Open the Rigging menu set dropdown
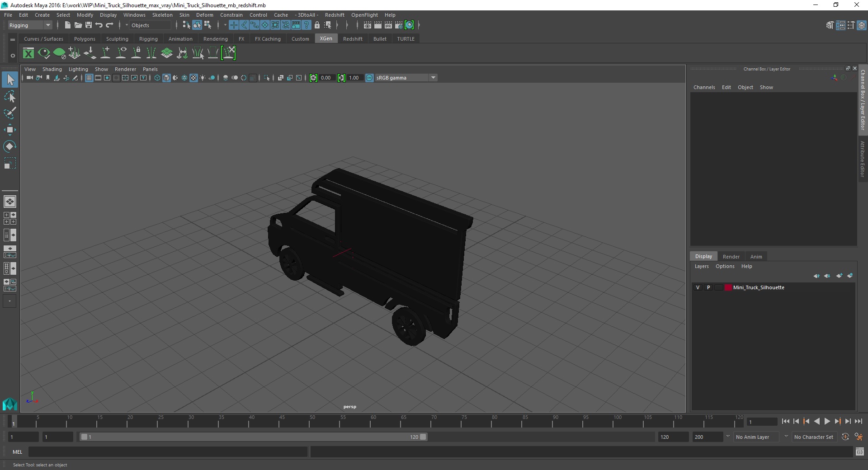Viewport: 868px width, 470px height. [x=30, y=25]
